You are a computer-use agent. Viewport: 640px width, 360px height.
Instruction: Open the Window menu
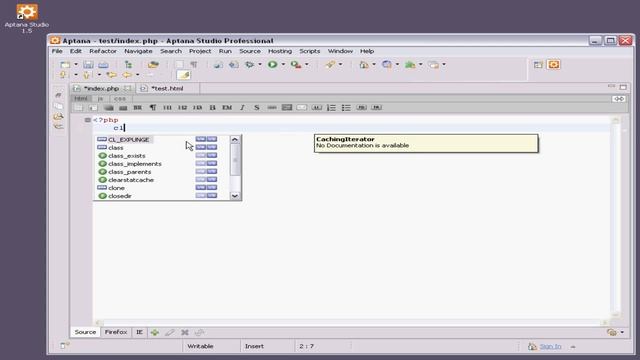pyautogui.click(x=340, y=51)
